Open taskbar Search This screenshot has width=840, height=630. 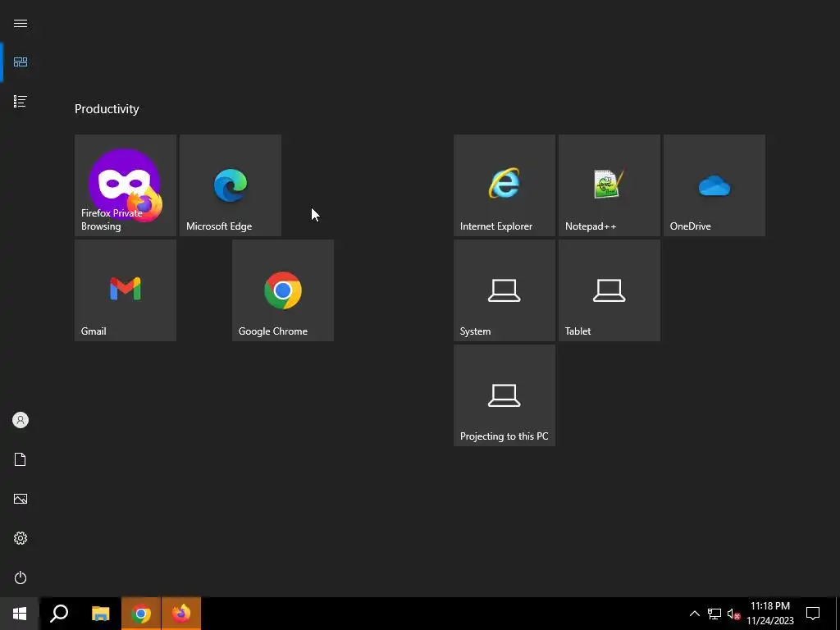pyautogui.click(x=59, y=614)
